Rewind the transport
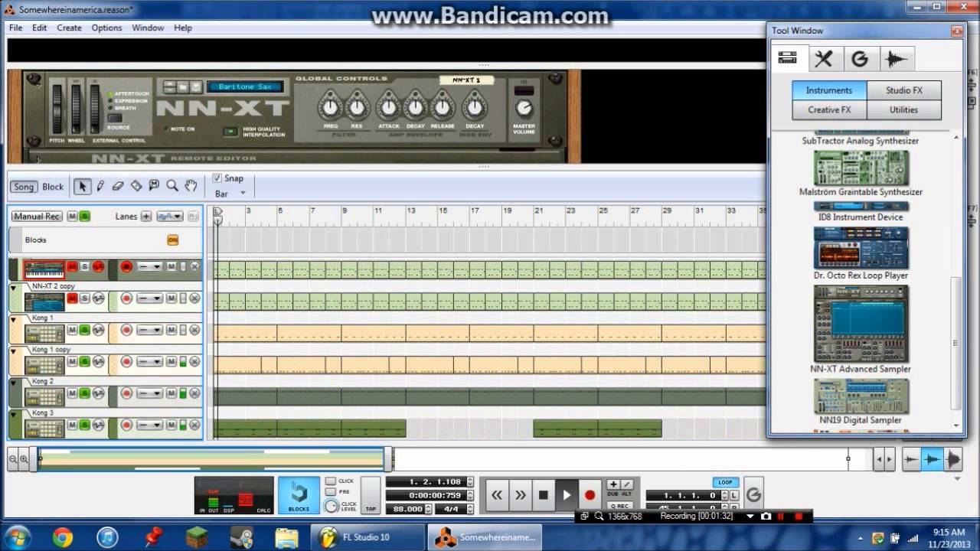 pyautogui.click(x=496, y=495)
